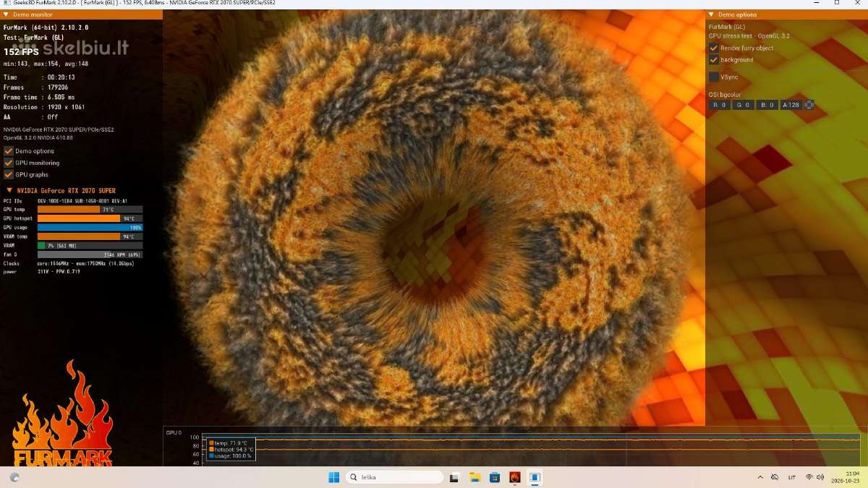
Task: Click the VRAM temp 94°C bar
Action: coord(90,236)
